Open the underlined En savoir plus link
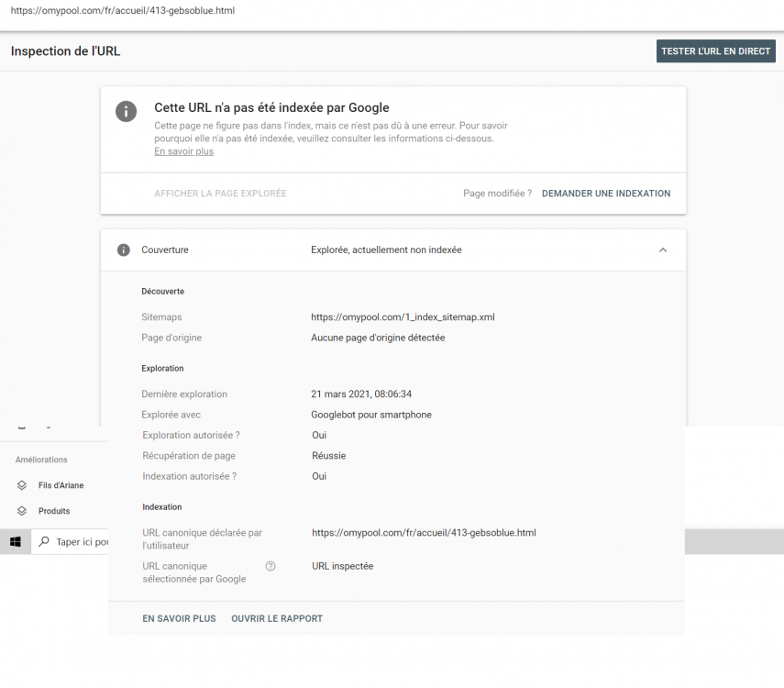 click(183, 151)
